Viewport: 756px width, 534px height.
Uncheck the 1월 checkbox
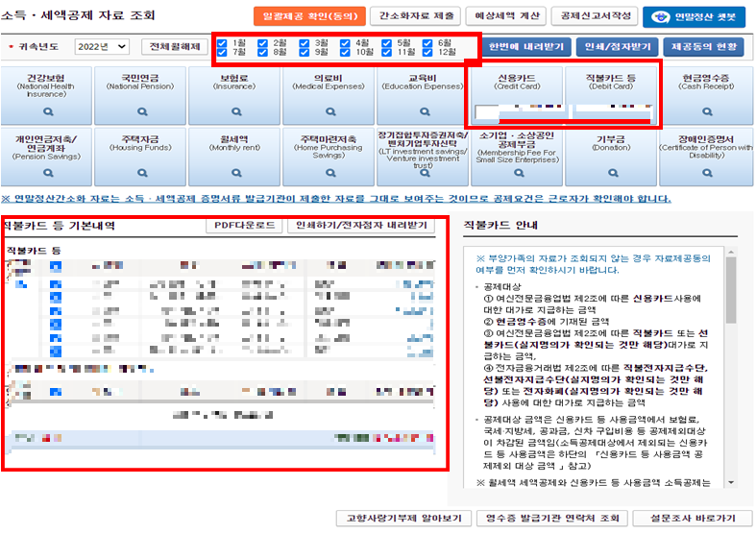coord(222,43)
